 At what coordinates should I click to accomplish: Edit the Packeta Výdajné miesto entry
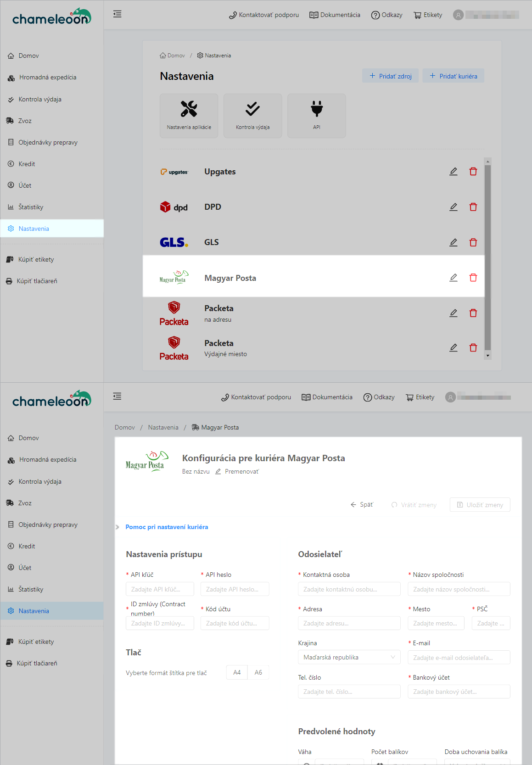(x=453, y=348)
